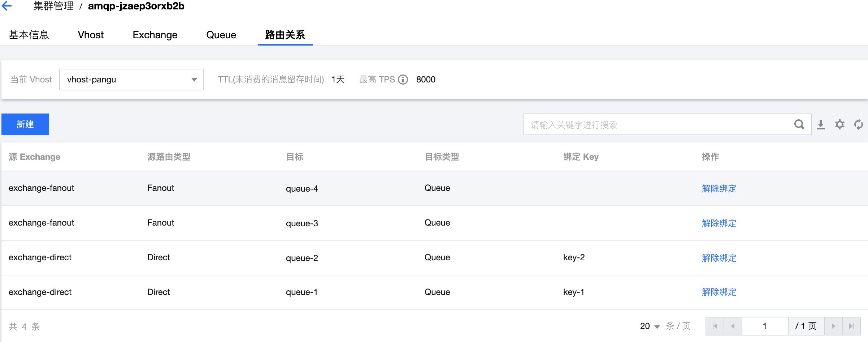This screenshot has height=342, width=868.
Task: Click the queue-4 target cell
Action: coord(302,189)
